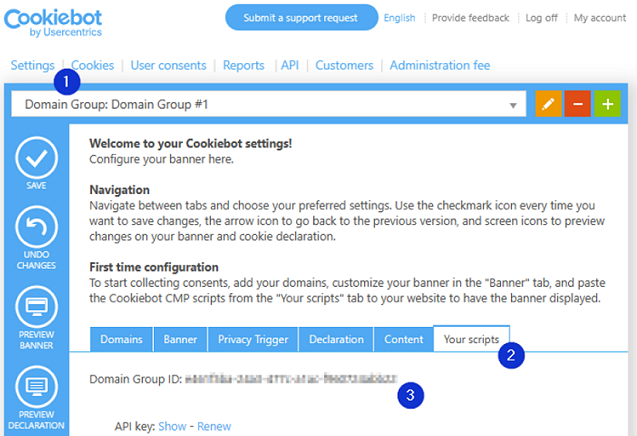The image size is (637, 436).
Task: Click the orange edit pencil icon
Action: click(547, 104)
